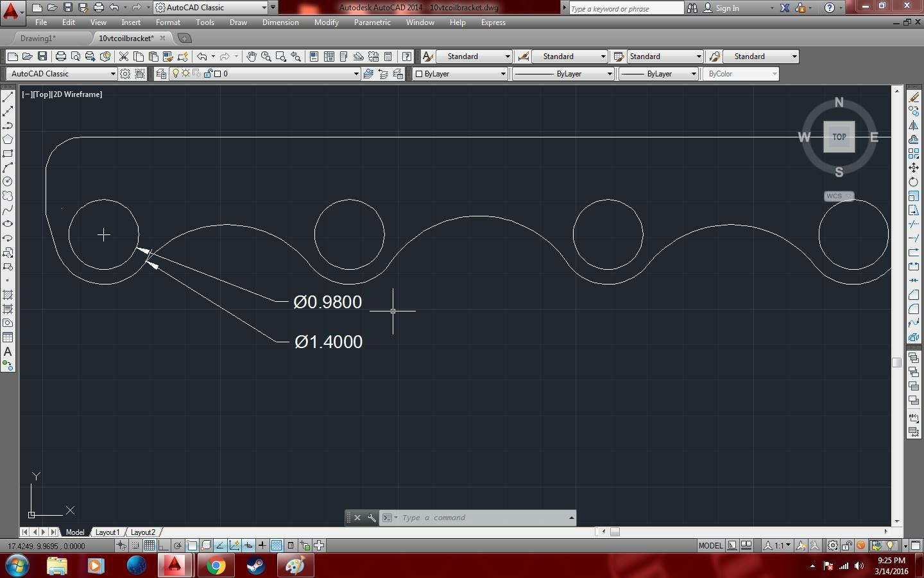Click the Help question mark toolbar icon
This screenshot has width=924, height=578.
point(406,57)
